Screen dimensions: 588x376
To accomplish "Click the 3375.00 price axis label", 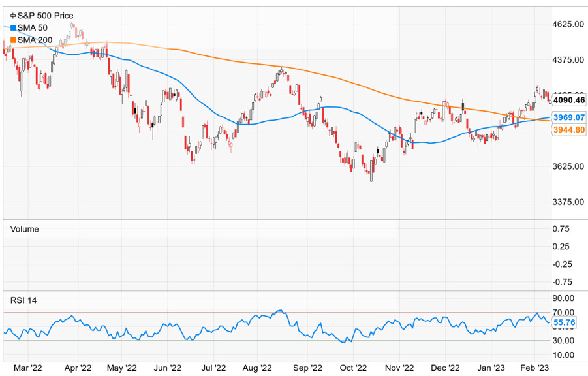I will click(x=568, y=202).
